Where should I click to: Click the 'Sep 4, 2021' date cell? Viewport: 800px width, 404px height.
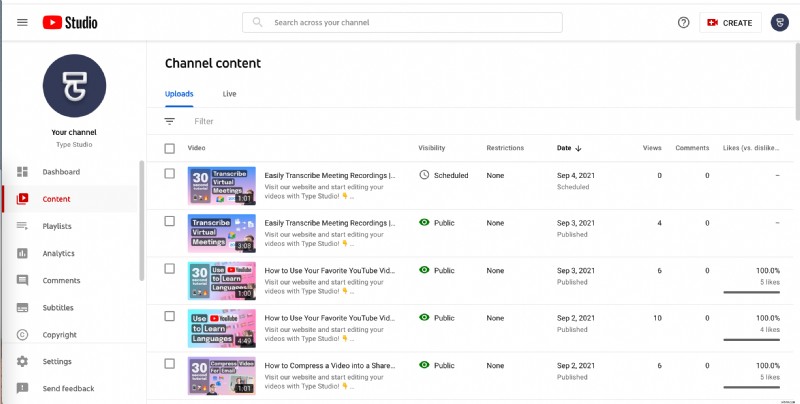pyautogui.click(x=576, y=175)
